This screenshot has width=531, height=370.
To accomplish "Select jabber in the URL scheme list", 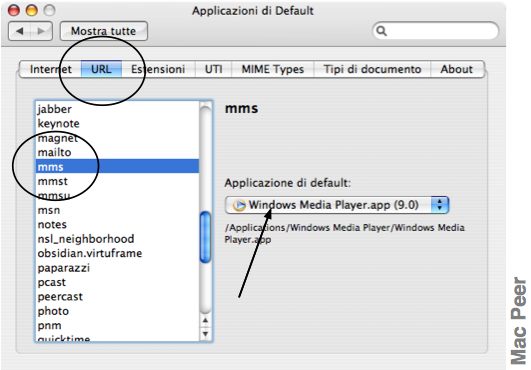I will (117, 109).
